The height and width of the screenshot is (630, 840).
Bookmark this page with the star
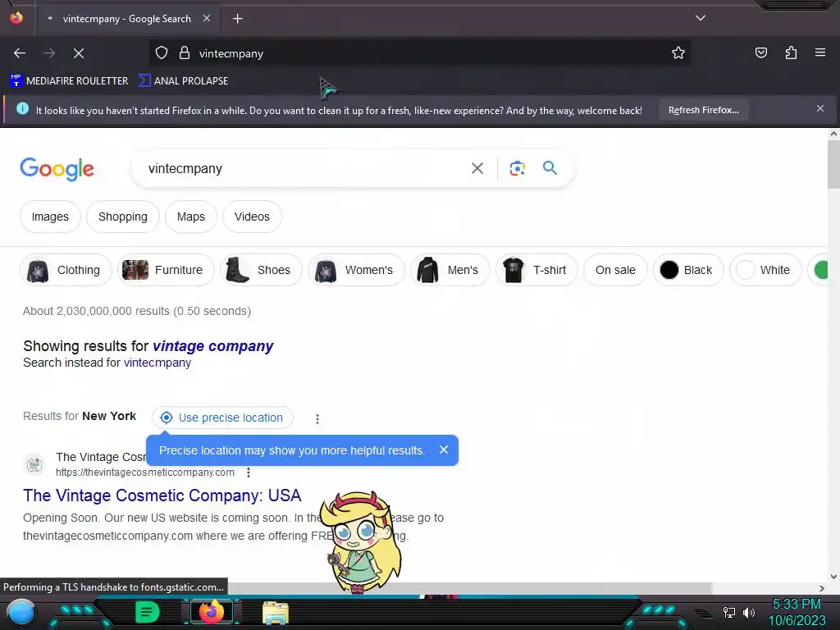coord(678,53)
